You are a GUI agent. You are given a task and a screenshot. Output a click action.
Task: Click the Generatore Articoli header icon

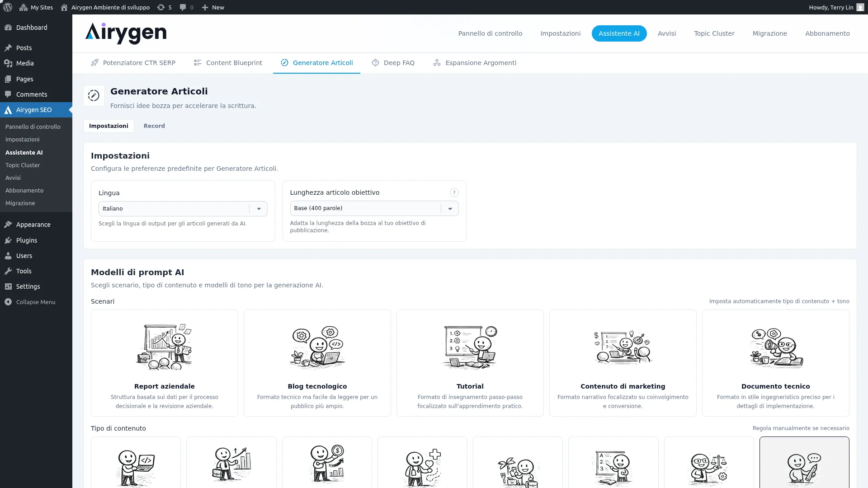click(x=94, y=96)
